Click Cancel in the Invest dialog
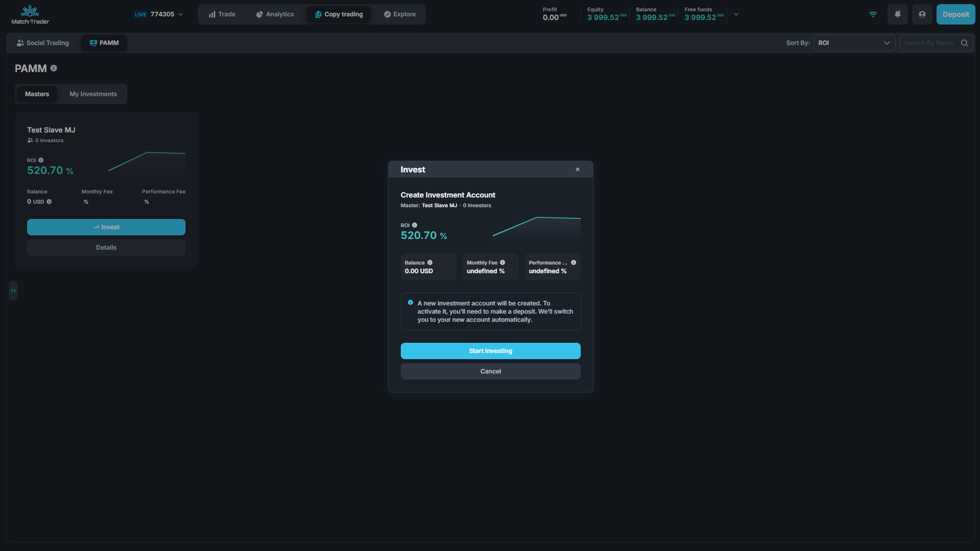This screenshot has height=551, width=980. [x=490, y=371]
